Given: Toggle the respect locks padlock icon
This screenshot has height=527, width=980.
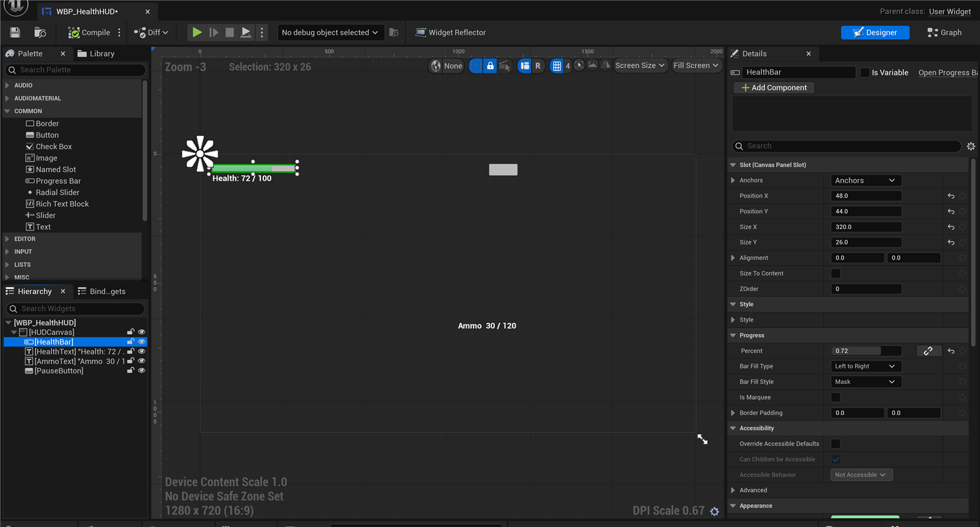Looking at the screenshot, I should click(x=490, y=65).
